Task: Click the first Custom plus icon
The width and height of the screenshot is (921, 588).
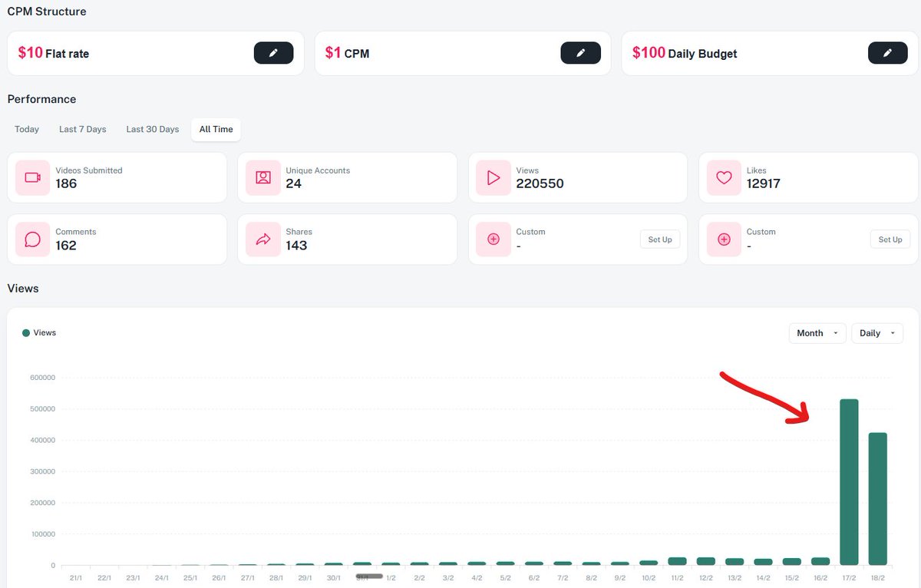Action: [x=494, y=239]
